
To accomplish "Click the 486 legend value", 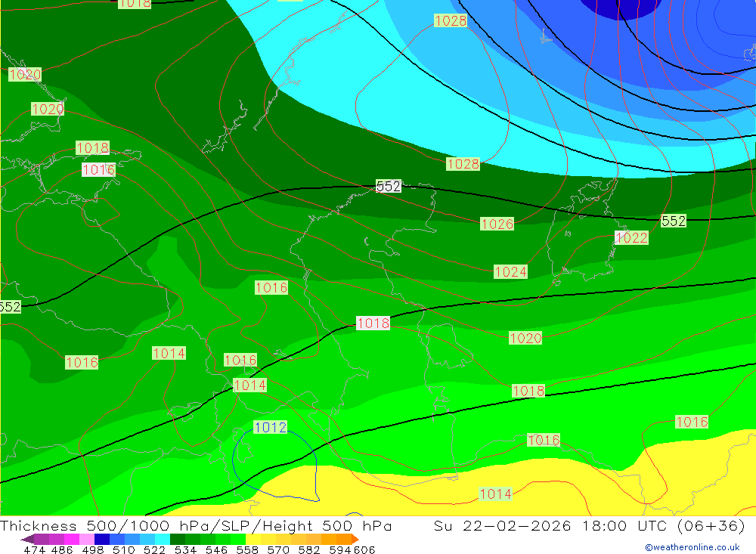I will coord(62,549).
